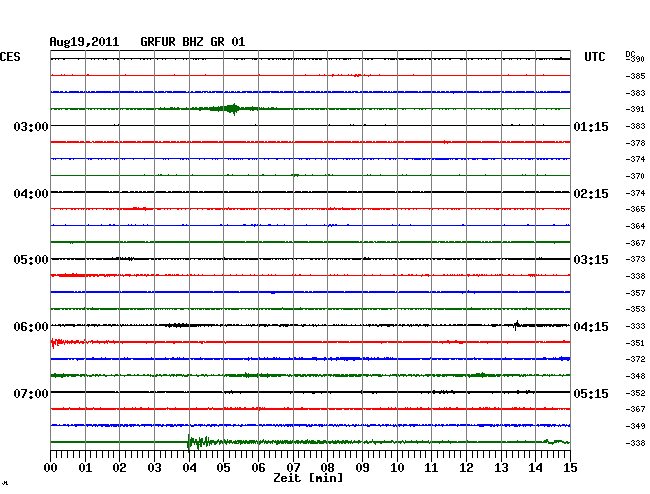This screenshot has width=650, height=494.
Task: Click the 03:15 UTC time label
Action: [x=591, y=260]
